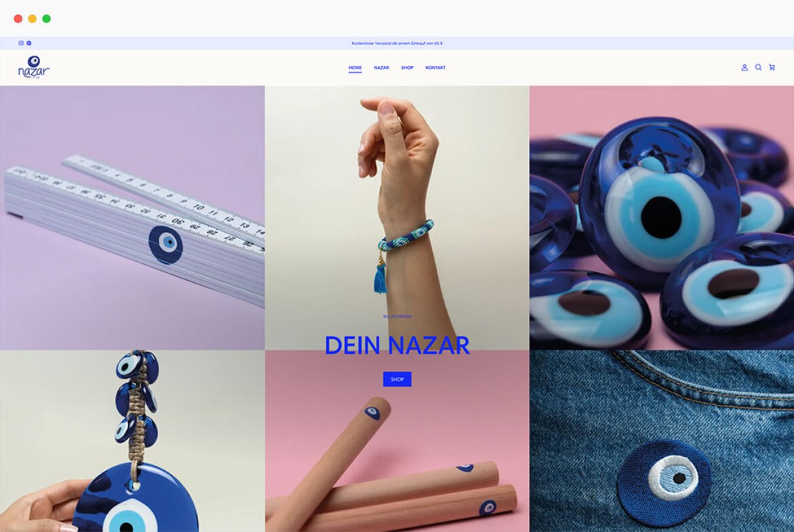Click the round social icon beside Instagram

point(29,43)
